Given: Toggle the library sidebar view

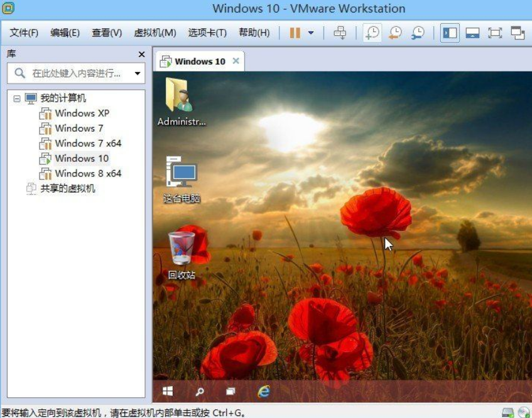Looking at the screenshot, I should click(x=450, y=33).
